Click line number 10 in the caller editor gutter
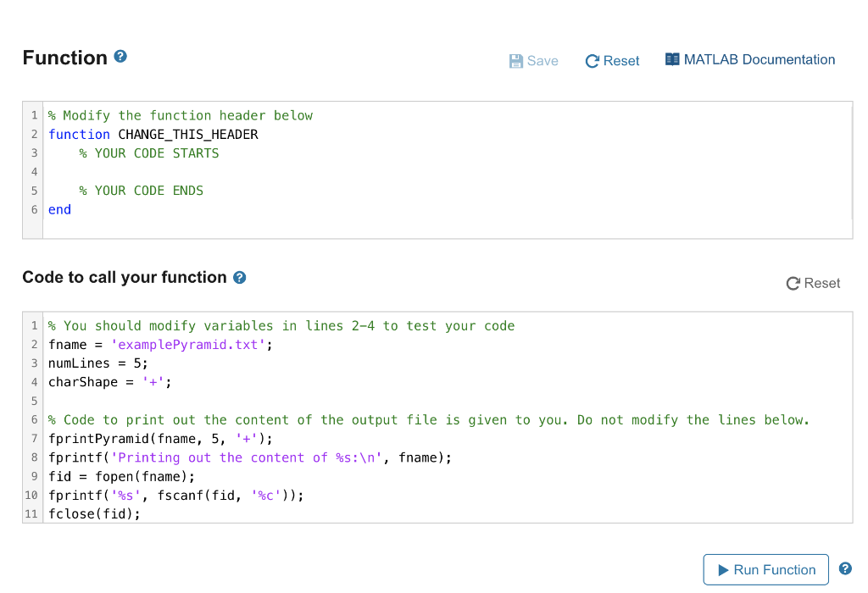 pos(31,495)
